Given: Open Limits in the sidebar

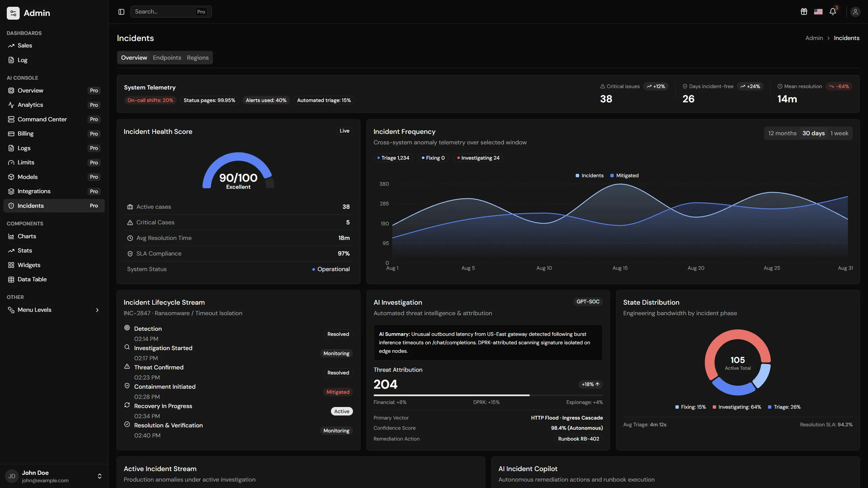Looking at the screenshot, I should [x=54, y=162].
